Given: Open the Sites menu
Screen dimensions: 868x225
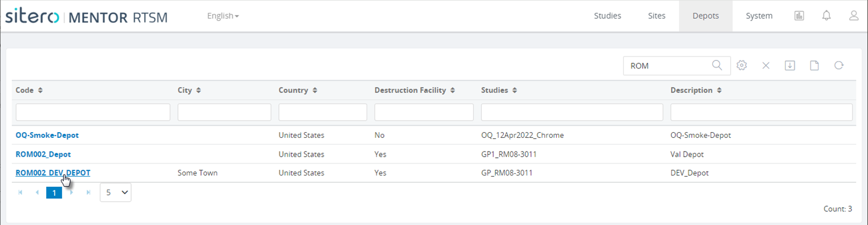Looking at the screenshot, I should [x=656, y=16].
